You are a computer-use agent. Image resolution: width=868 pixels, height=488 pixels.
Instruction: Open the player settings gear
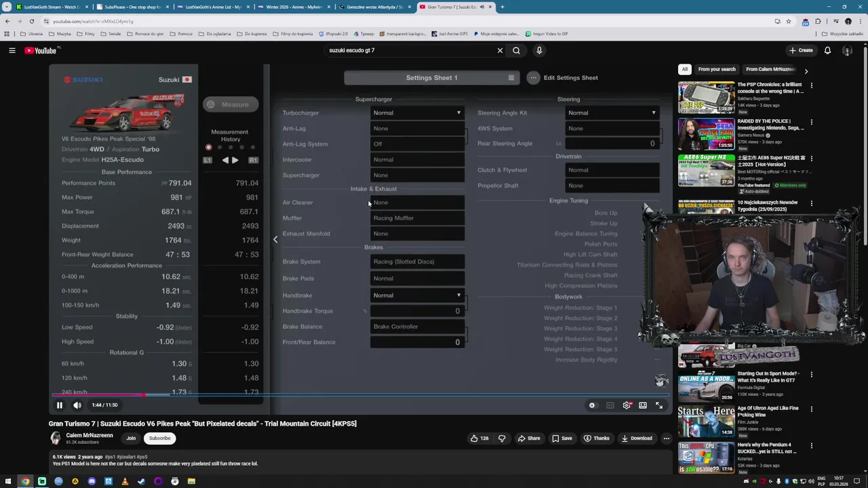click(x=627, y=405)
